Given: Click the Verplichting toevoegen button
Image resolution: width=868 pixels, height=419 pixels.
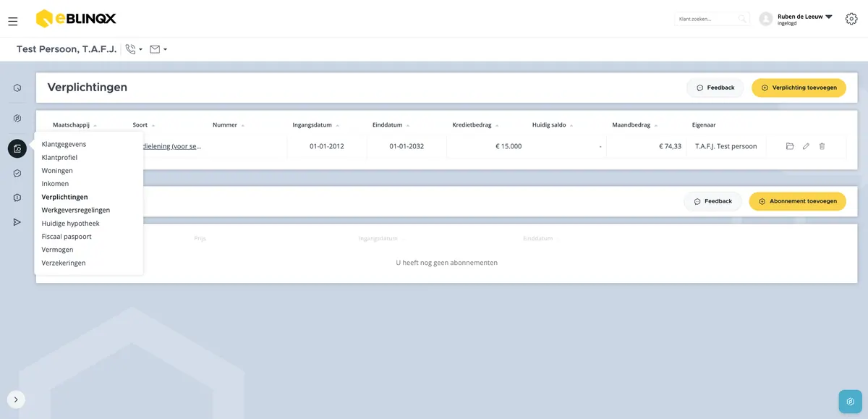Looking at the screenshot, I should (799, 88).
